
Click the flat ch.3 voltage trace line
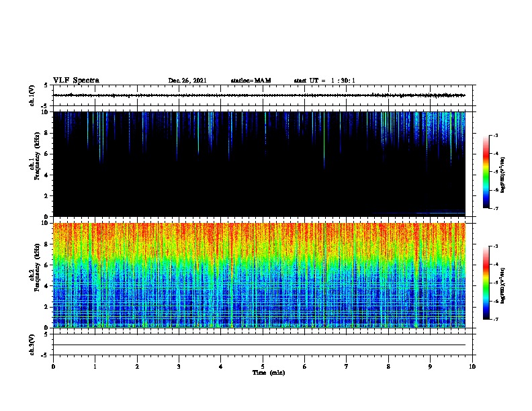pos(259,345)
